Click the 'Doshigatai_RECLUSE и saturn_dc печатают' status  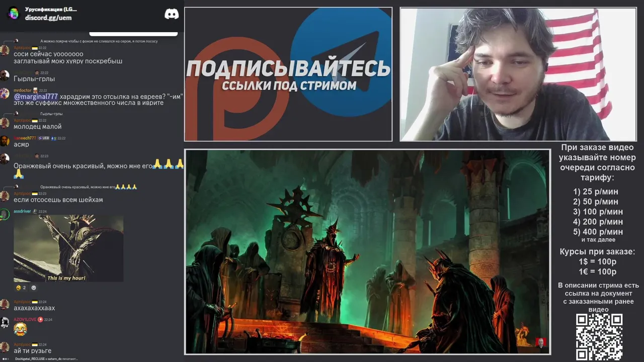click(x=46, y=359)
